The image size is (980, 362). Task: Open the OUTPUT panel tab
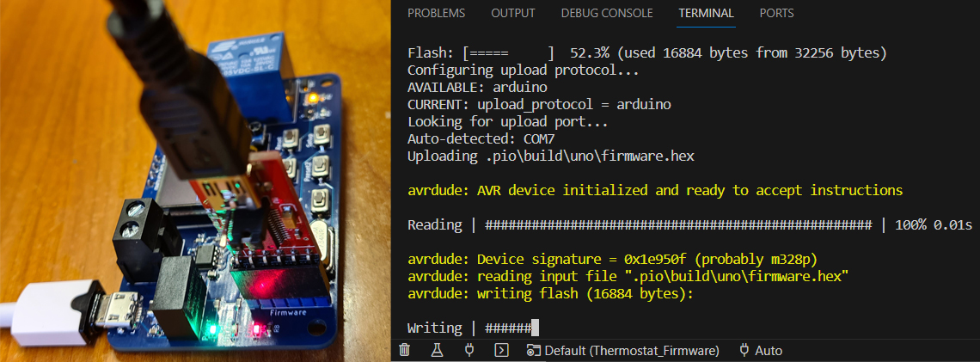point(513,13)
